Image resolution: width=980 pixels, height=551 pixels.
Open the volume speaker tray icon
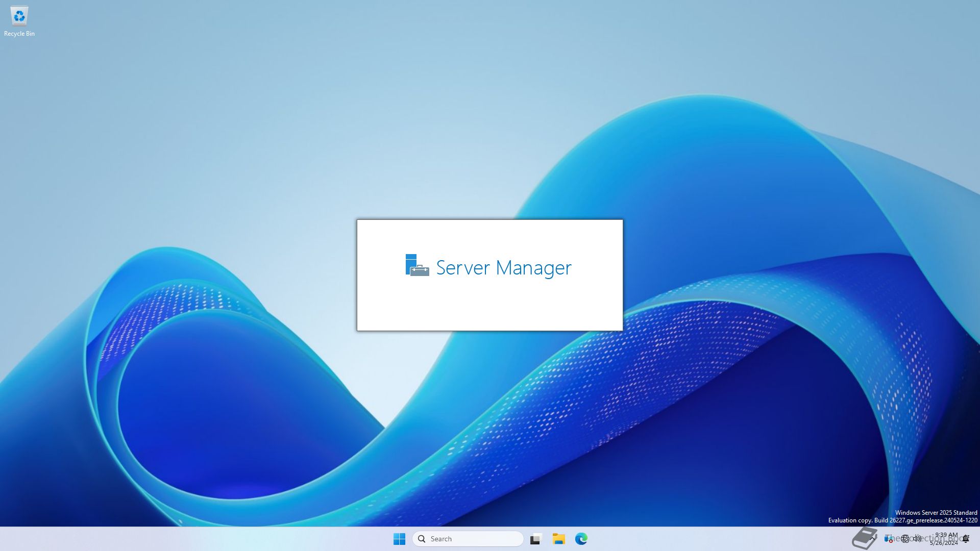(917, 539)
